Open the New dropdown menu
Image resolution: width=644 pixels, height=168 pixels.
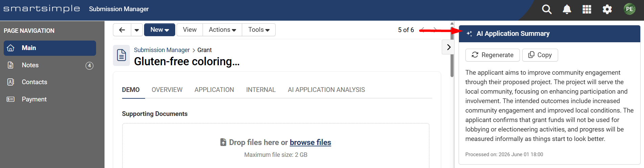click(160, 30)
